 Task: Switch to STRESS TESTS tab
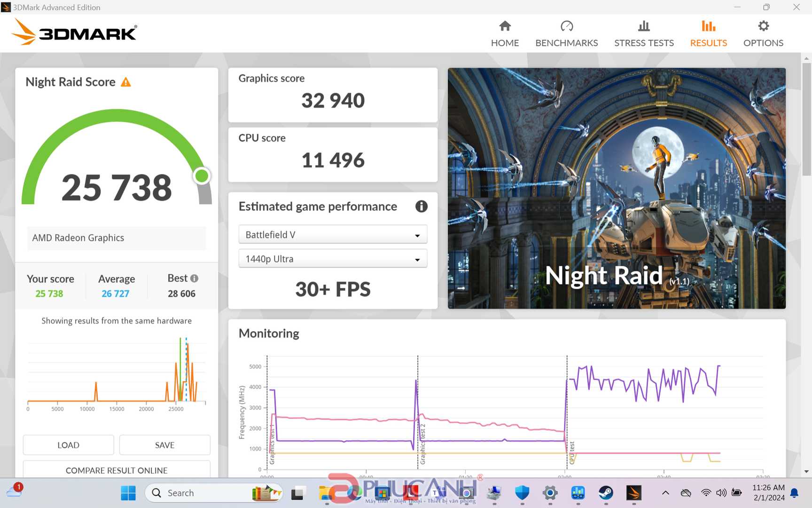tap(644, 34)
